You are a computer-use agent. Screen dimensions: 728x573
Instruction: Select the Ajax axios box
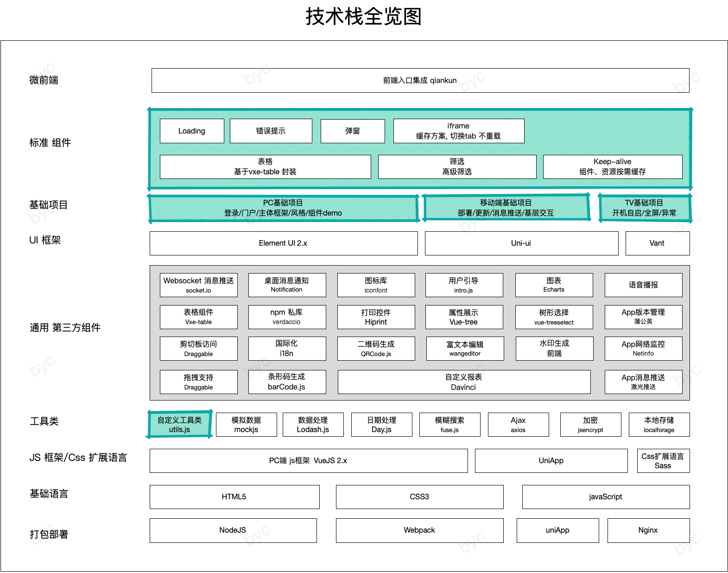[x=519, y=425]
